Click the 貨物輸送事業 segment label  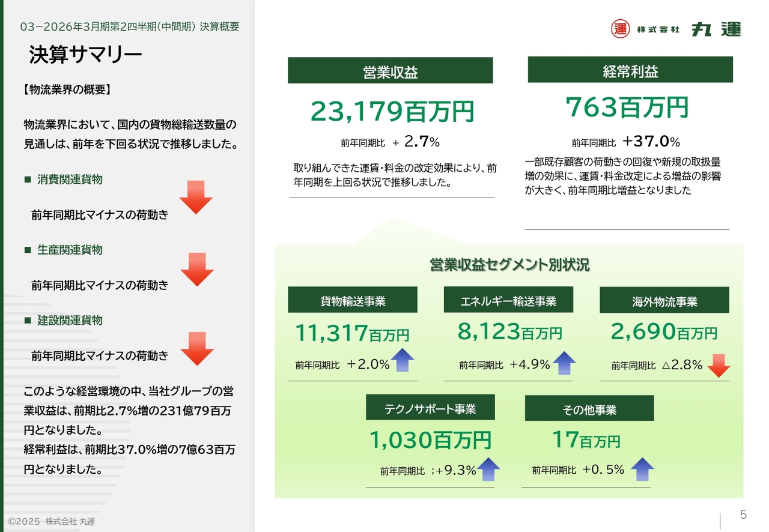(353, 300)
